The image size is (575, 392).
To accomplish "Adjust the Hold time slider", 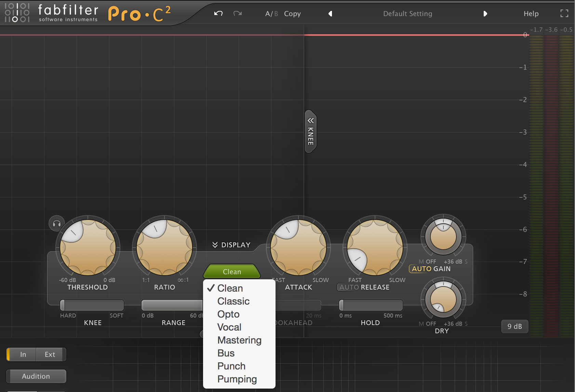I will (371, 305).
